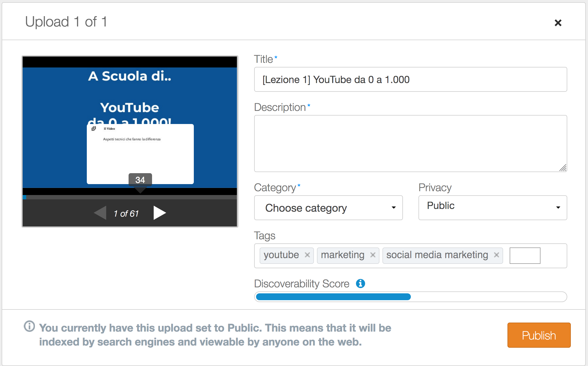Open the Privacy dropdown set to Public
Viewport: 588px width, 366px height.
point(493,208)
